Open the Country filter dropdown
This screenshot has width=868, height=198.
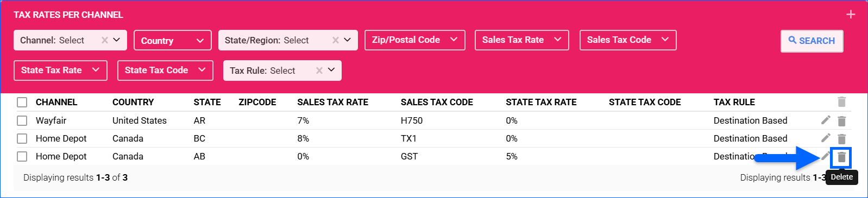(x=172, y=41)
